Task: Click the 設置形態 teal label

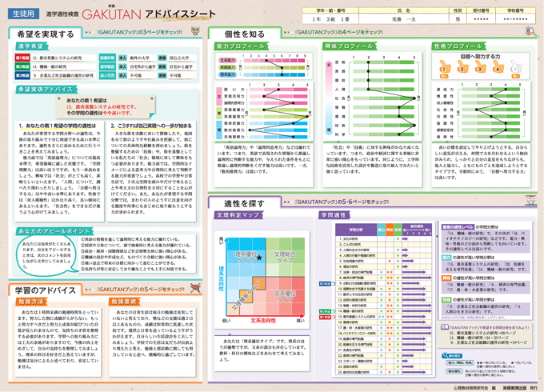Action: pyautogui.click(x=107, y=58)
